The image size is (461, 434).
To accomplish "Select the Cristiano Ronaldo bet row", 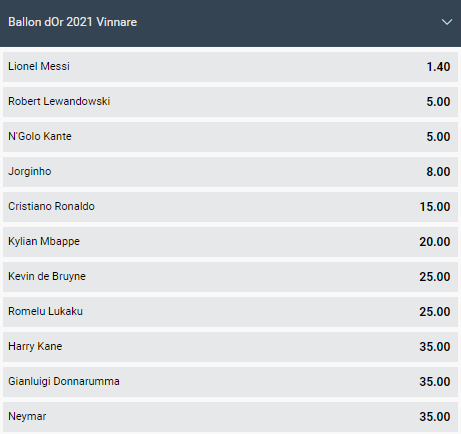I will pos(230,207).
